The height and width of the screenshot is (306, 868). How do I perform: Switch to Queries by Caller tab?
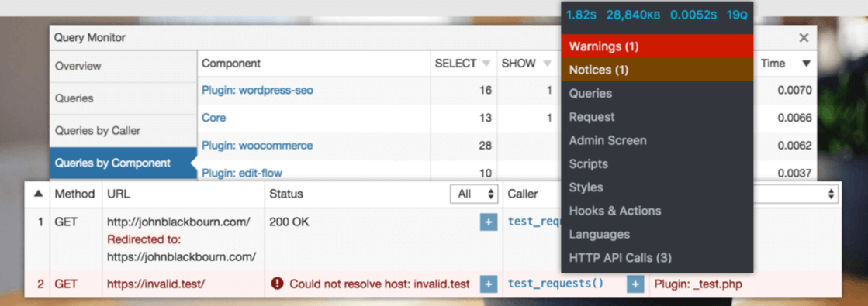(x=123, y=131)
